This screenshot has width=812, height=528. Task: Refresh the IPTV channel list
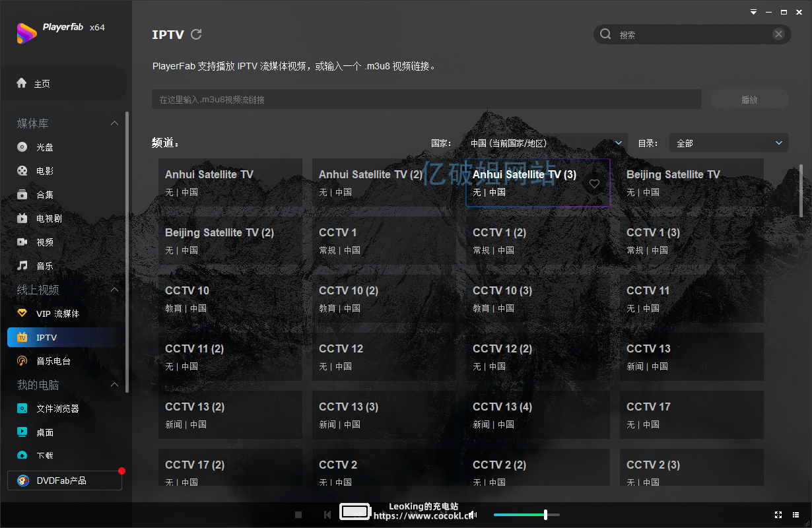tap(196, 34)
